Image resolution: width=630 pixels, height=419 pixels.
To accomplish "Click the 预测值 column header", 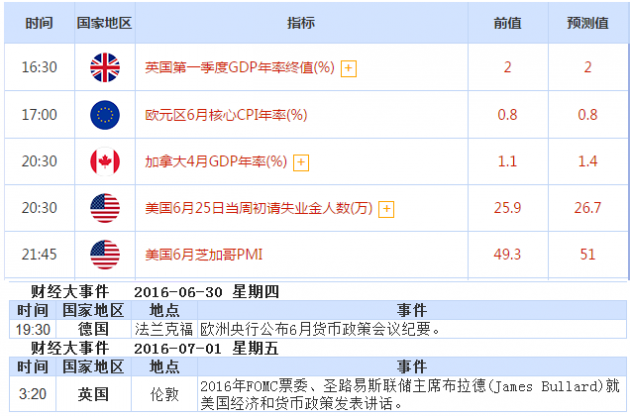I will tap(587, 23).
